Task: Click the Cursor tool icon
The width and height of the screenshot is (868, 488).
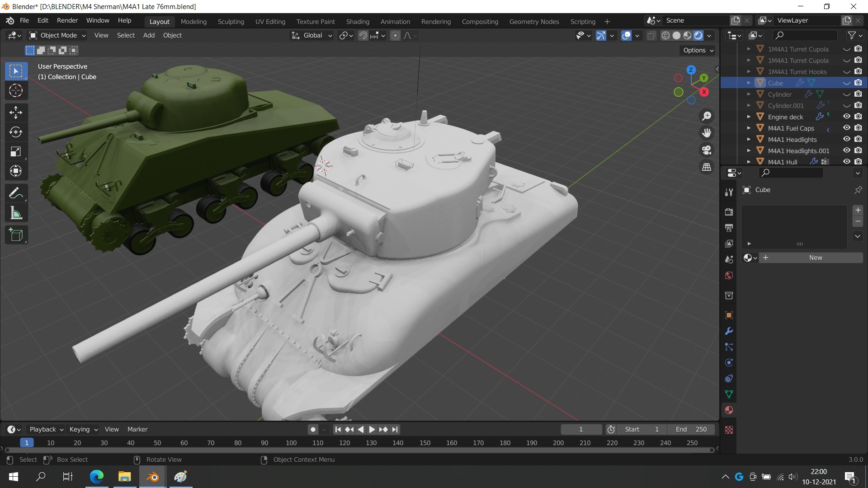Action: coord(16,91)
